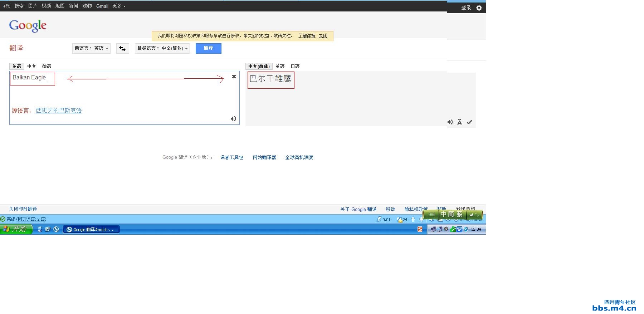644x314 pixels.
Task: Click Windows 开始 start button
Action: coord(16,229)
